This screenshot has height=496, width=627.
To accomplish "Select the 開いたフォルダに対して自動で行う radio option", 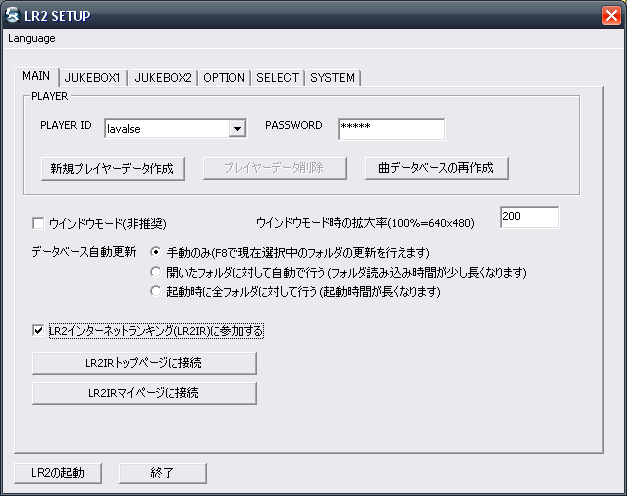I will 155,272.
